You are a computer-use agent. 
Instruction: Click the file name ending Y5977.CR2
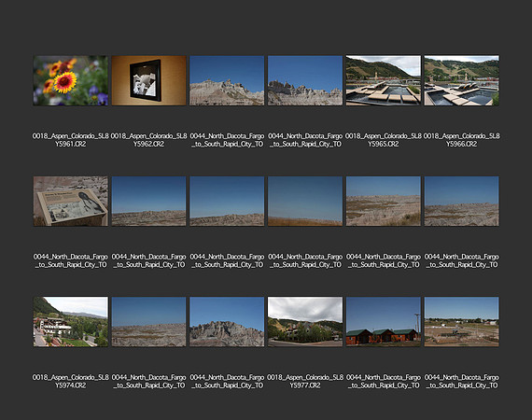click(305, 382)
